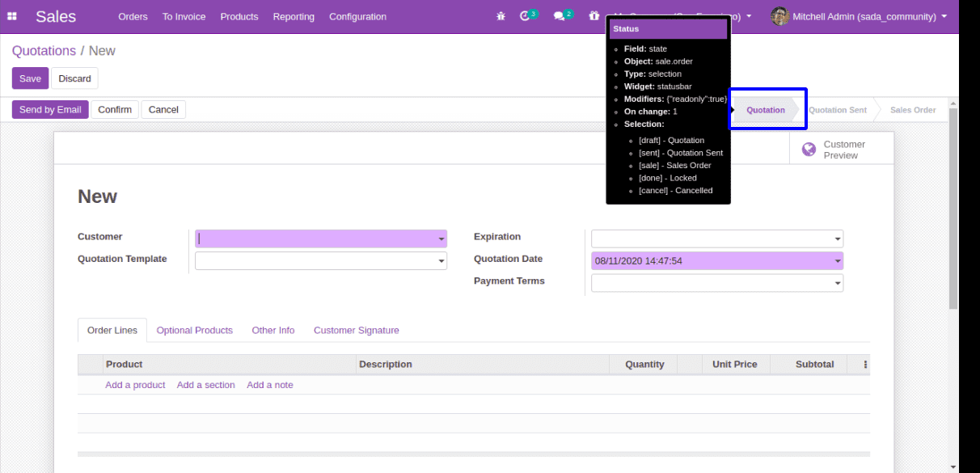Expand the company selector dropdown arrow
Screen dimensions: 980x473
click(x=749, y=17)
